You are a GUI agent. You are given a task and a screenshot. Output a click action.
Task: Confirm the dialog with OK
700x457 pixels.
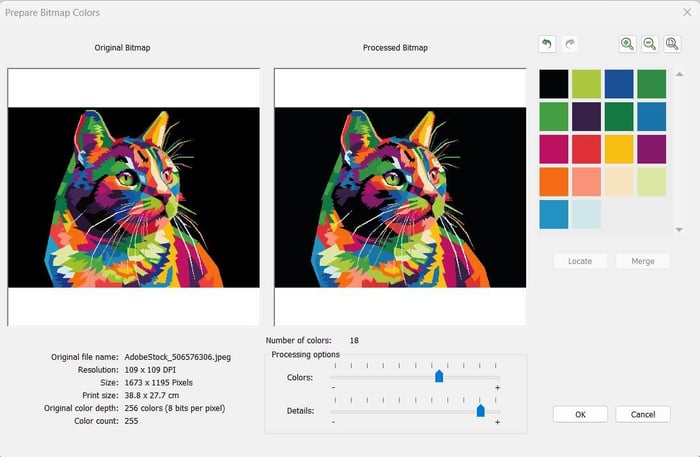tap(580, 414)
